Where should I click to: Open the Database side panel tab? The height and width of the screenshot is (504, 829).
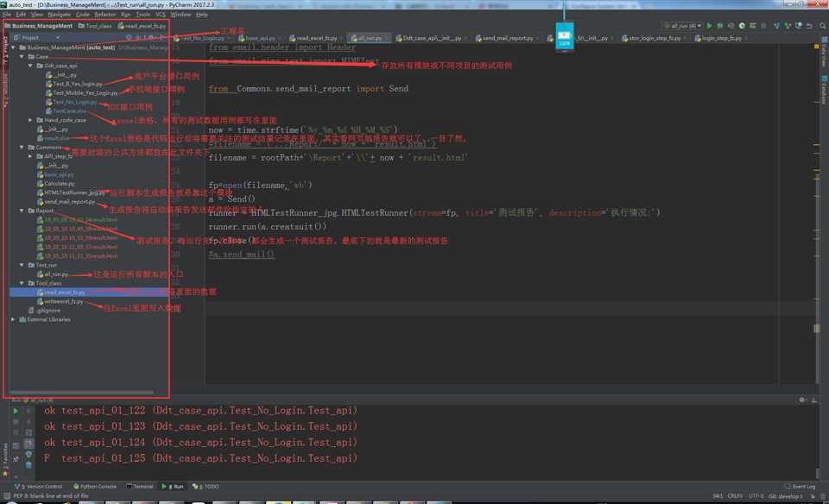824,90
